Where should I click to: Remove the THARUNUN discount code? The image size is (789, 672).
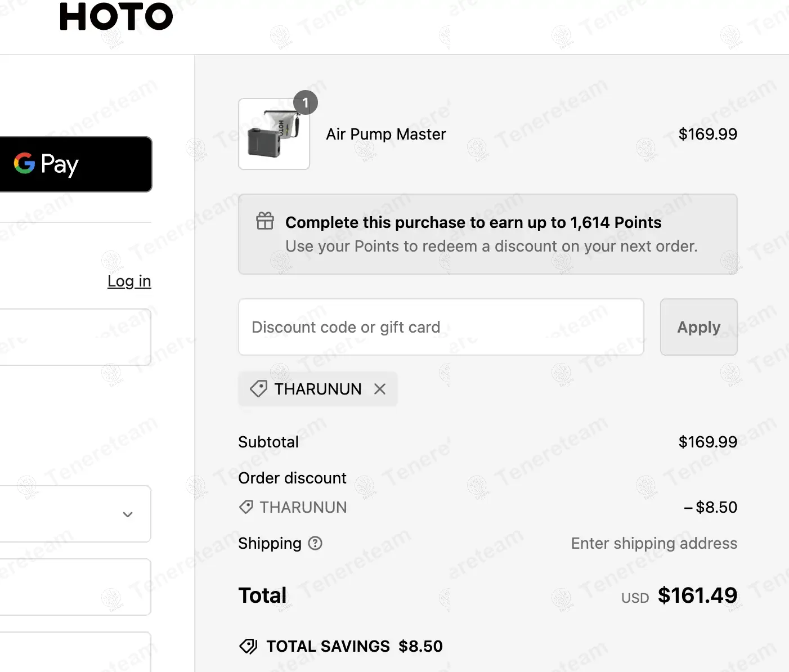pos(380,389)
